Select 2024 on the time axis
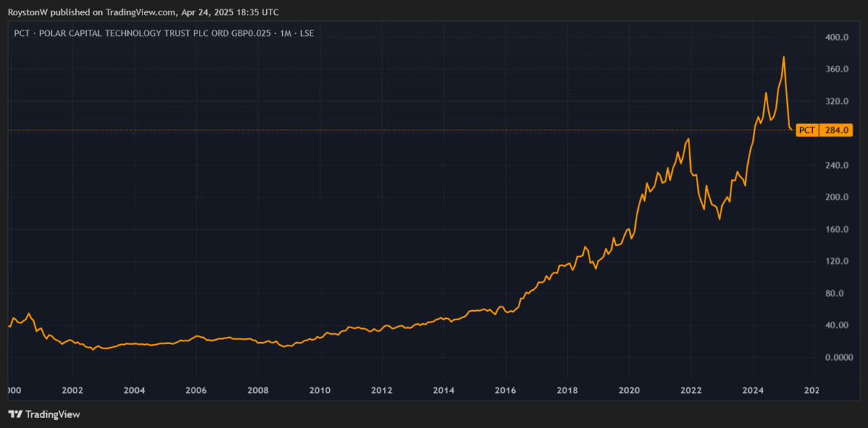The width and height of the screenshot is (868, 428). coord(753,390)
